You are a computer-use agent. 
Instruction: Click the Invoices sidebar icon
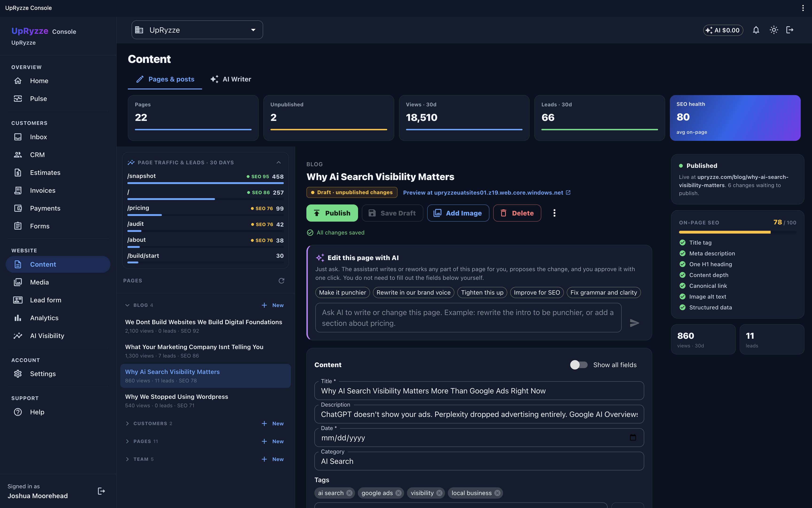pyautogui.click(x=18, y=190)
